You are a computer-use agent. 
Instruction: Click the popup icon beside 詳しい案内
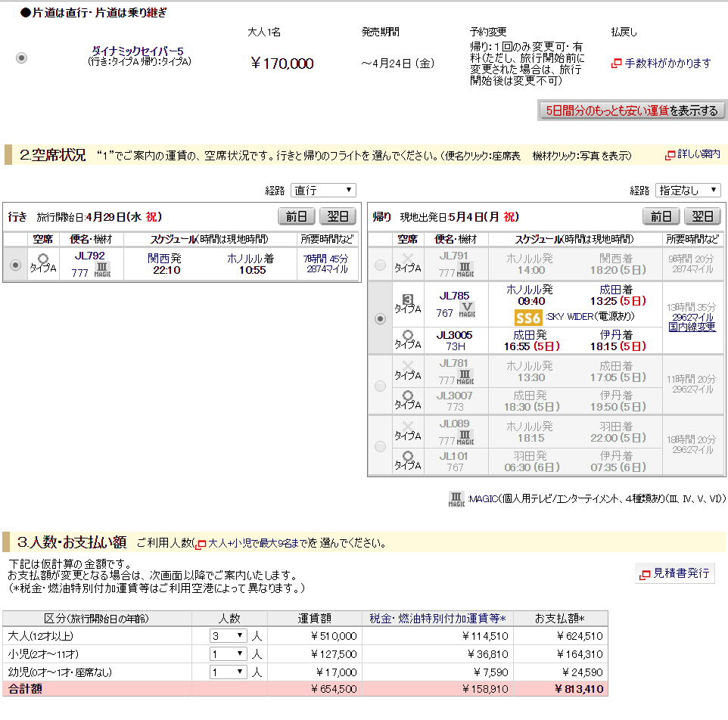point(670,155)
